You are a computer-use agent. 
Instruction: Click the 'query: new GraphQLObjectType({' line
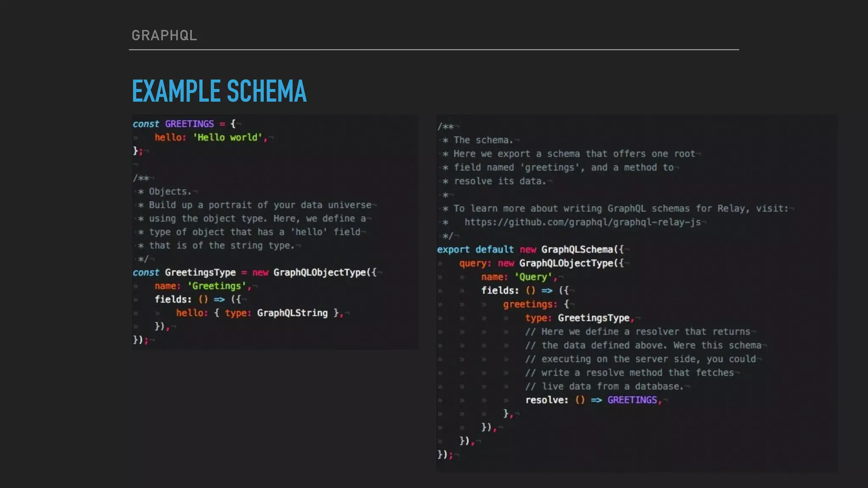point(541,263)
